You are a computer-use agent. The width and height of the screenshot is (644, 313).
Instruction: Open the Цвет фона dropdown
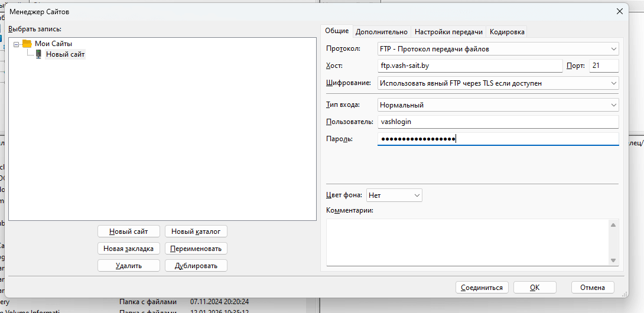pos(394,195)
